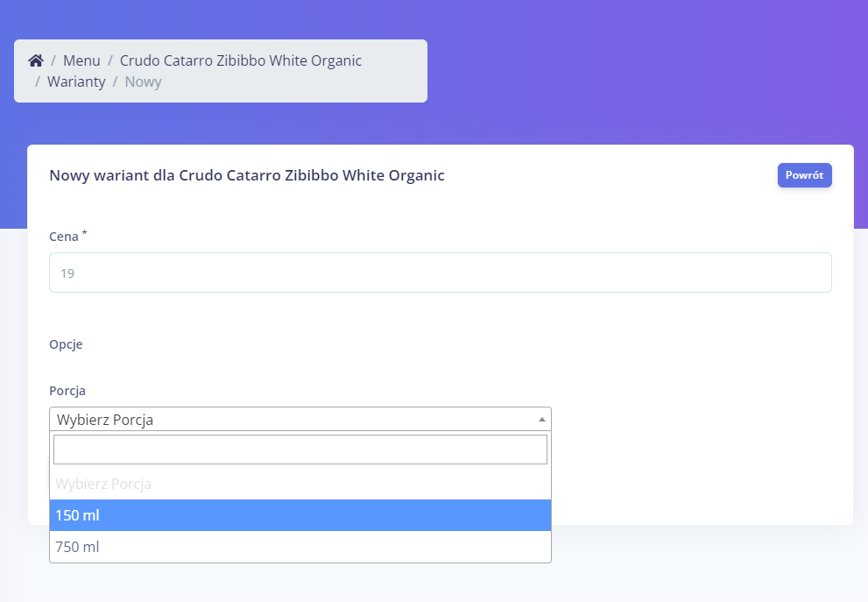Click the required asterisk beside Cena
Viewport: 868px width, 602px height.
click(x=85, y=233)
